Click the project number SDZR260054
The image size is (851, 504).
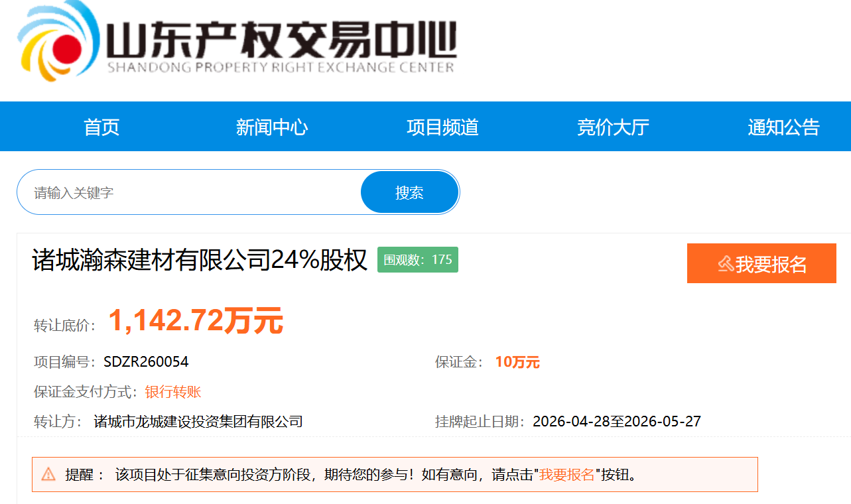(x=146, y=362)
